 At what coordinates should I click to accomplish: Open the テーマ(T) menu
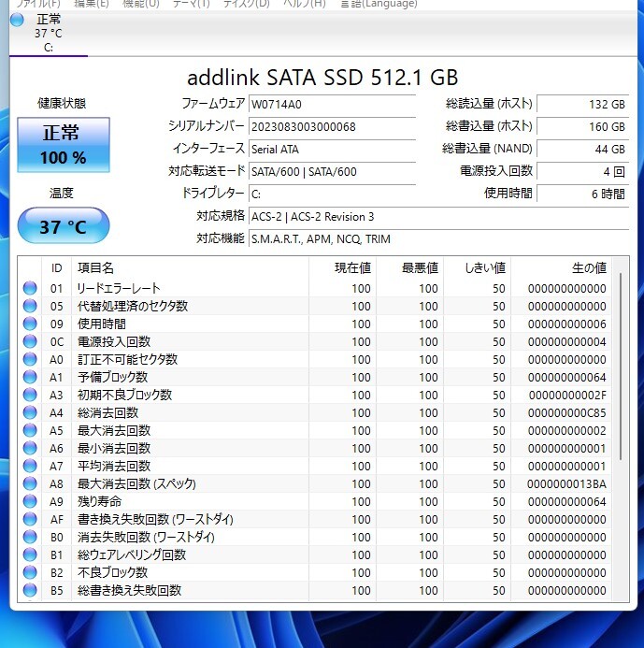(191, 4)
